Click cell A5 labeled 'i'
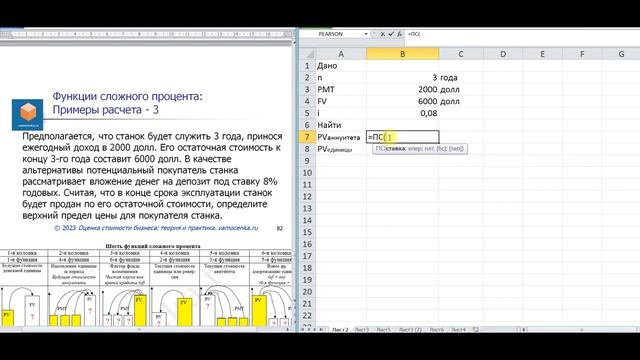640x360 pixels. click(x=341, y=113)
